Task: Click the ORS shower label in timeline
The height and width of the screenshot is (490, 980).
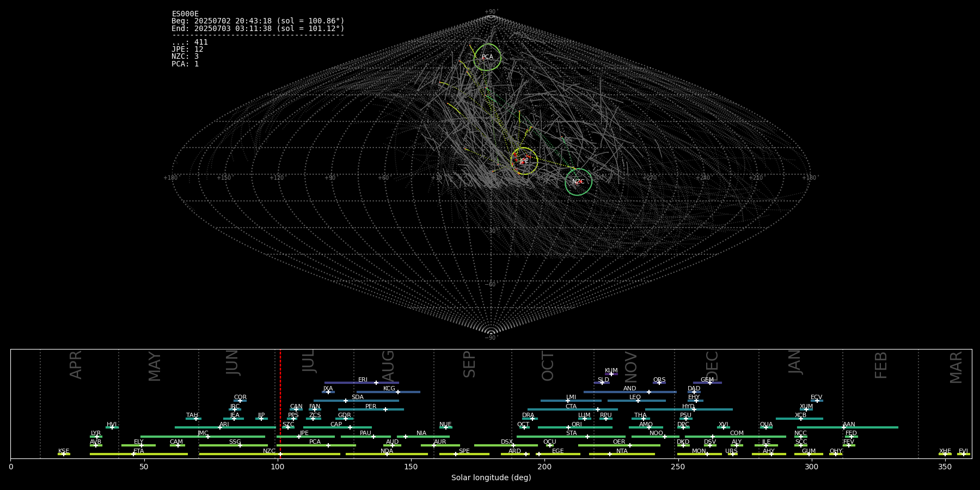Action: click(x=659, y=380)
